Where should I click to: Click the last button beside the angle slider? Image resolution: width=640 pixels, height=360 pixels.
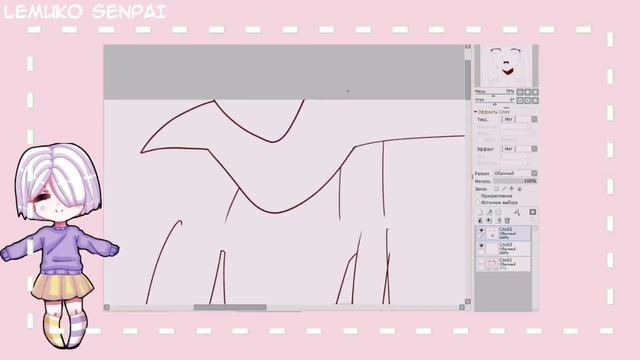[x=535, y=100]
